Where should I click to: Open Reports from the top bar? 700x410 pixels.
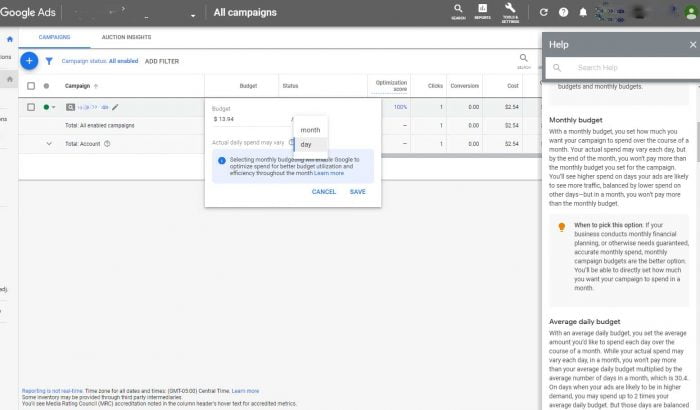pyautogui.click(x=483, y=12)
